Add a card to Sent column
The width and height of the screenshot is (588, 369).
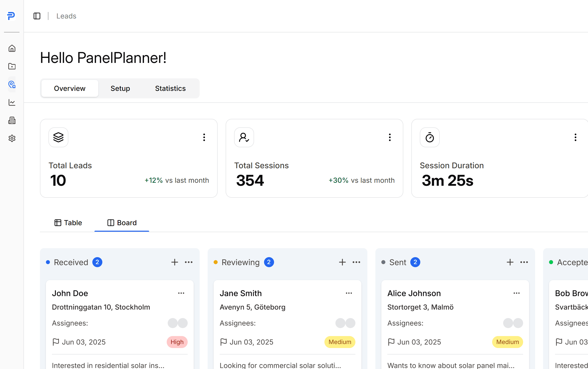(510, 262)
